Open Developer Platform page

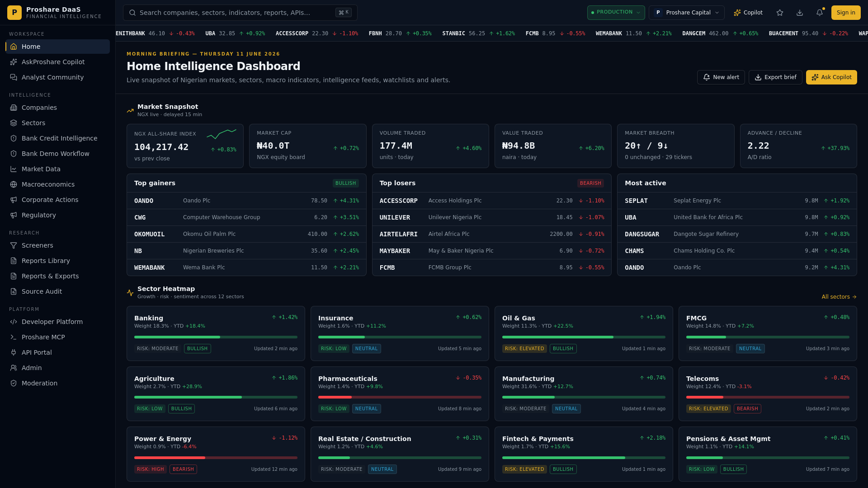[58, 322]
